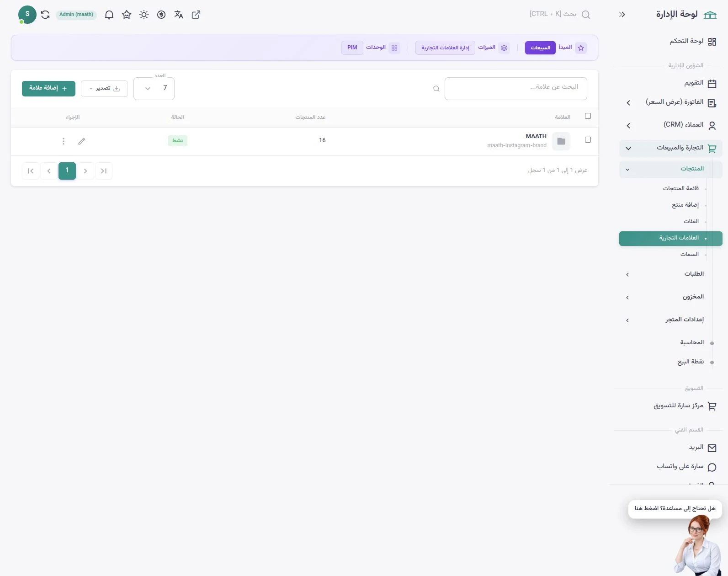Click the magnifier icon beside brand search
This screenshot has height=576, width=728.
click(x=436, y=89)
